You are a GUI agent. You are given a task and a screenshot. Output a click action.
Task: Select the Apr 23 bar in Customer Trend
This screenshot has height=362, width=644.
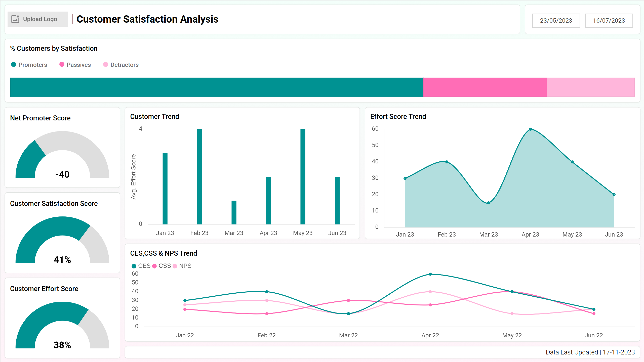point(268,200)
